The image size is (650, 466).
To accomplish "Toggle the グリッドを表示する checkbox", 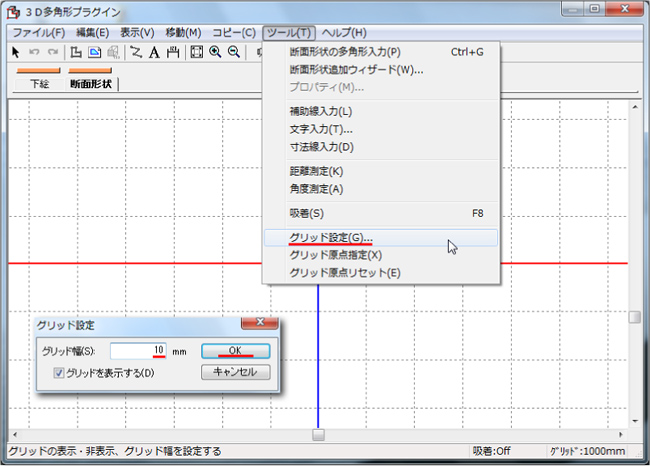I will tap(60, 373).
